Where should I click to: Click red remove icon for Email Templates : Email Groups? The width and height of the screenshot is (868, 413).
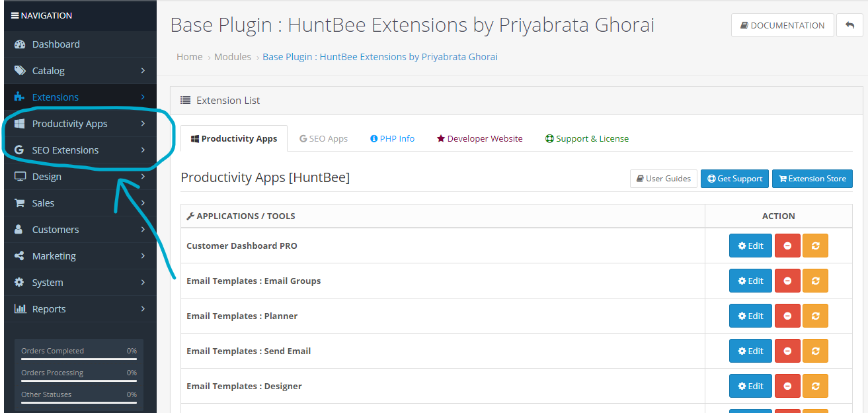click(x=787, y=281)
